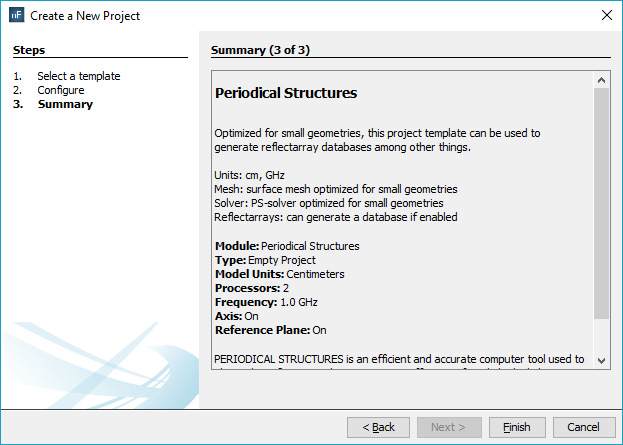Click the 'Summary (3 of 3)' header
This screenshot has height=445, width=623.
click(x=266, y=50)
